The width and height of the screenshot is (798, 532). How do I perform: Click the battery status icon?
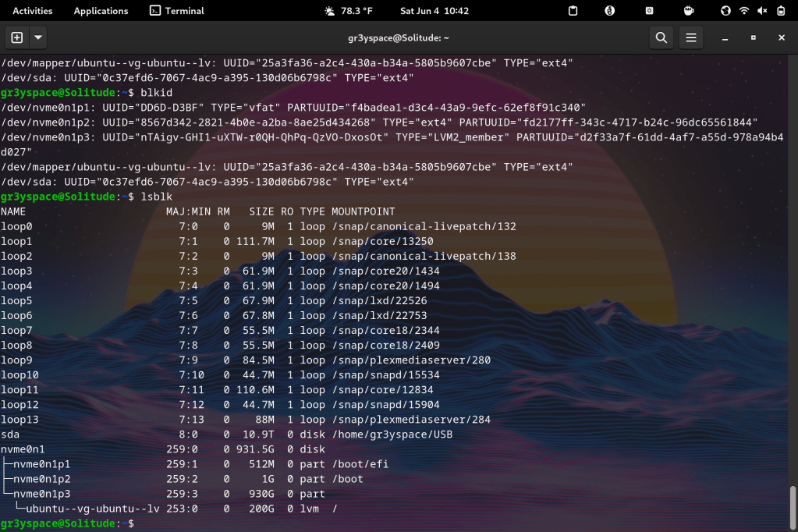780,11
